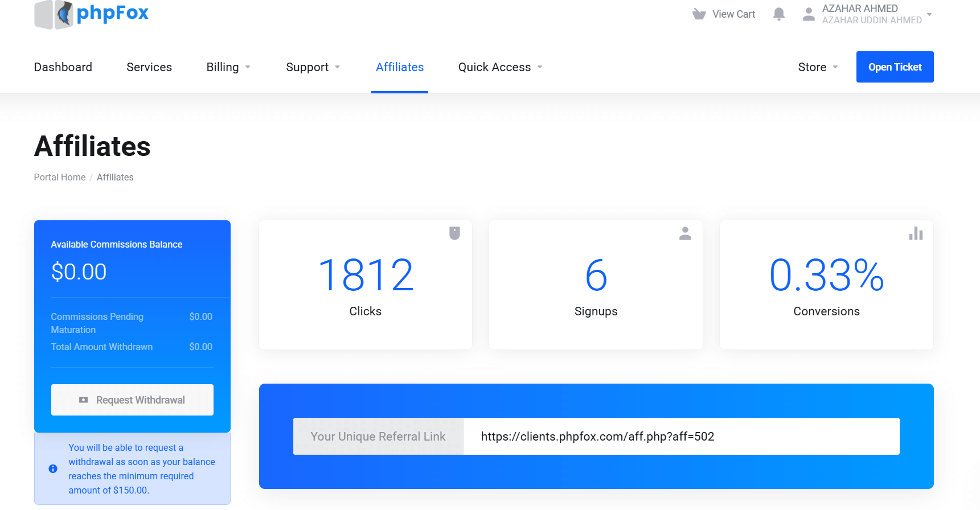980x510 pixels.
Task: Click the unique referral link field
Action: [x=680, y=437]
